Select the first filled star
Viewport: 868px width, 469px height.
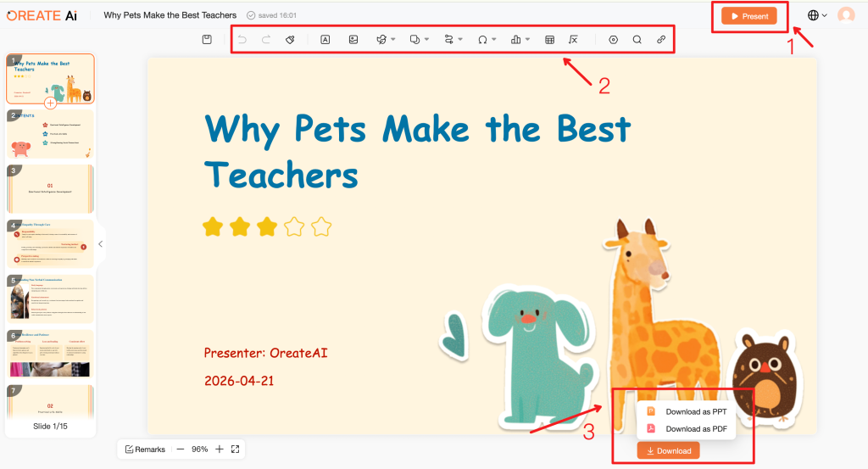213,227
